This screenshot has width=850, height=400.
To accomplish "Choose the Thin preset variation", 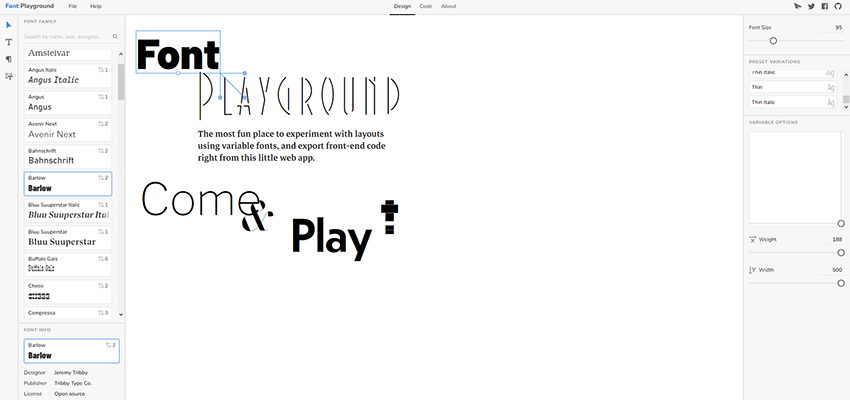I will click(x=793, y=87).
